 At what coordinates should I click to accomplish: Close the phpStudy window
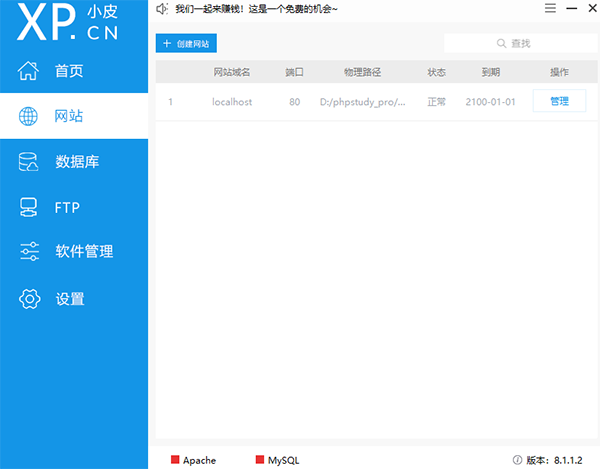coord(592,8)
